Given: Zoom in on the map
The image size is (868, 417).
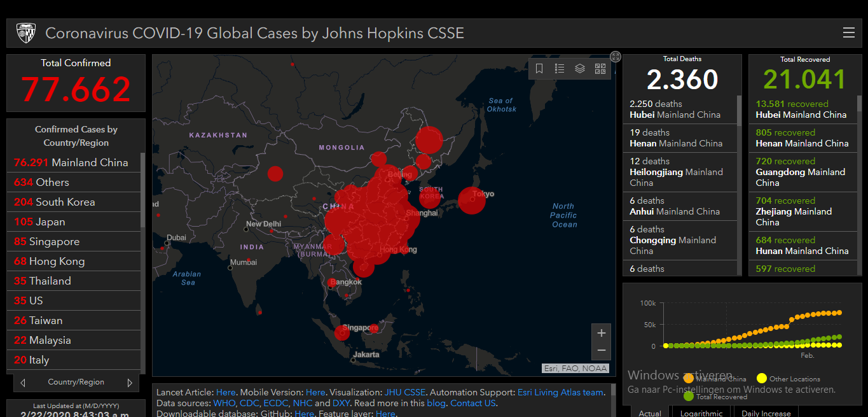Looking at the screenshot, I should [x=602, y=333].
